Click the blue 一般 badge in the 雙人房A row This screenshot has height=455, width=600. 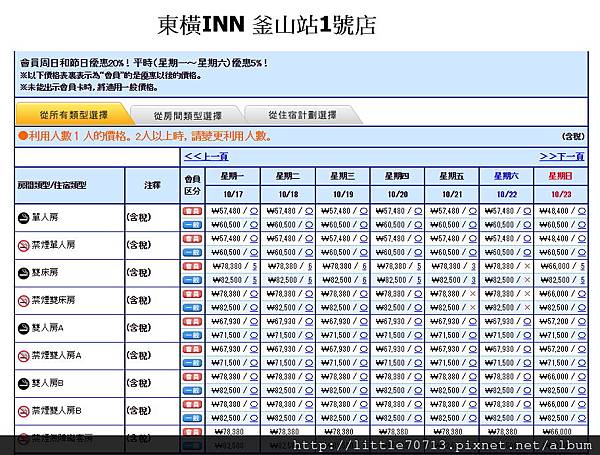tap(192, 335)
